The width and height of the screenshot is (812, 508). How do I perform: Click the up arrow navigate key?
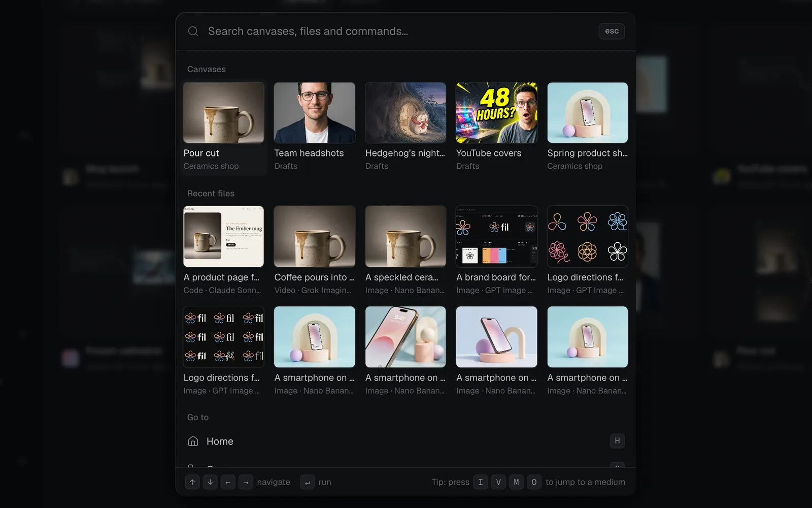(192, 482)
